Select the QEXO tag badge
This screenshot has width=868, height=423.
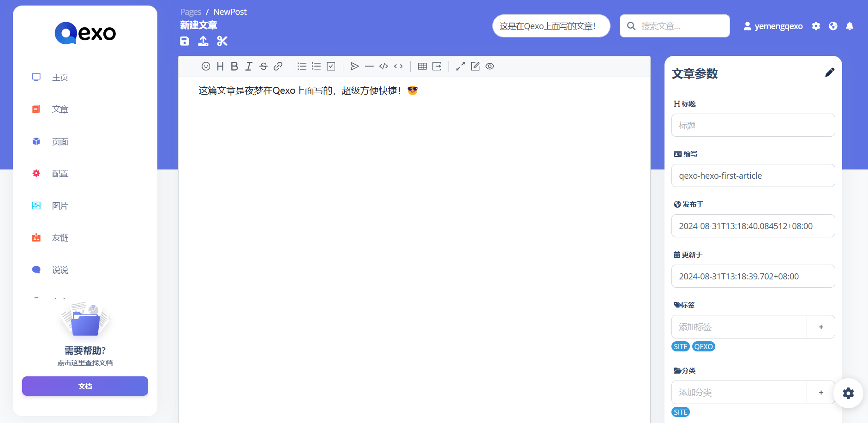704,347
